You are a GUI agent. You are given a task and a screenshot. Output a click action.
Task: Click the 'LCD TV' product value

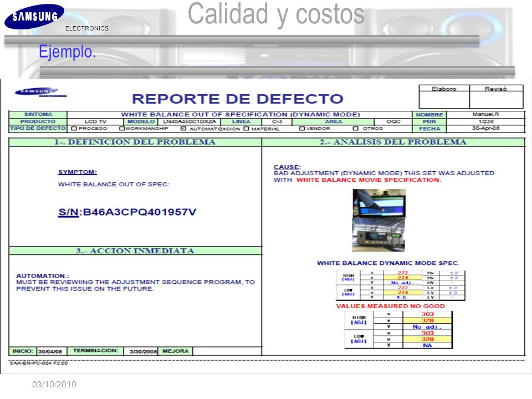click(95, 121)
